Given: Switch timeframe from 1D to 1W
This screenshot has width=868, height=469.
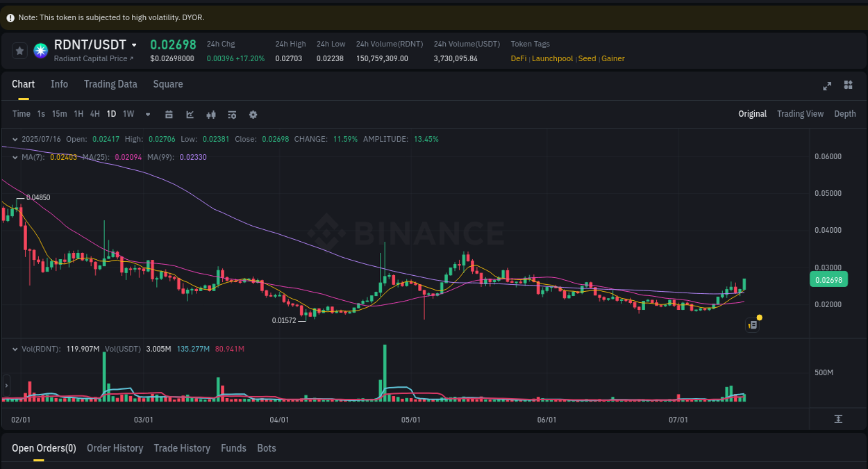Looking at the screenshot, I should [x=128, y=114].
